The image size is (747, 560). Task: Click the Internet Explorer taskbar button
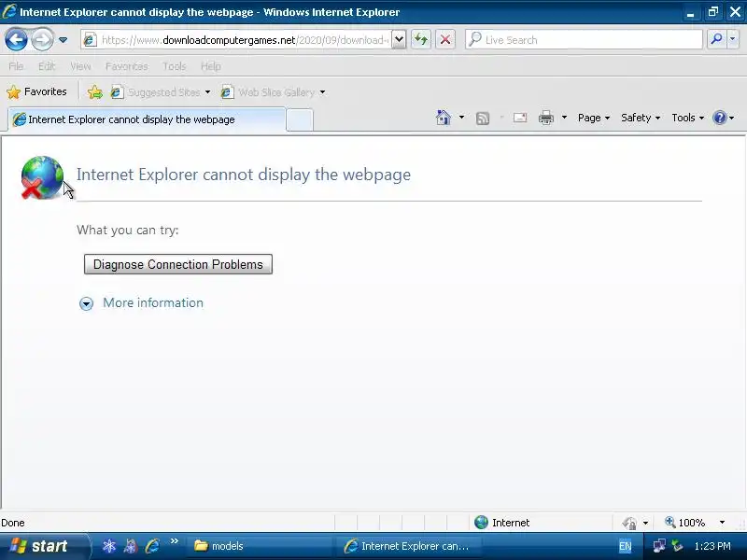410,546
